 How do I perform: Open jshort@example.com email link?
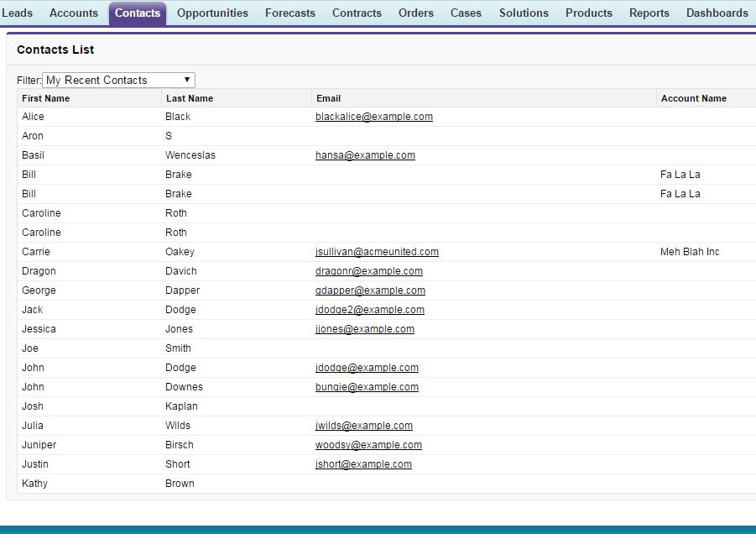pos(363,464)
